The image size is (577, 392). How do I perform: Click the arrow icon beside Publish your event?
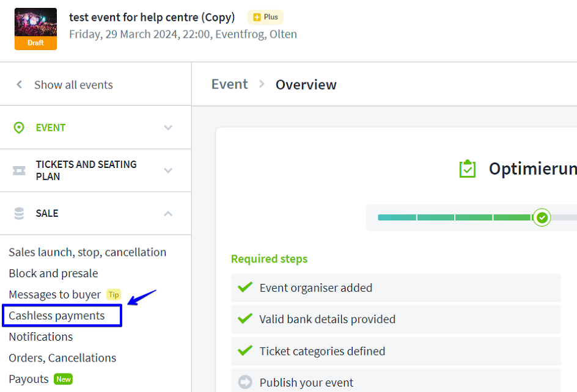pyautogui.click(x=245, y=383)
